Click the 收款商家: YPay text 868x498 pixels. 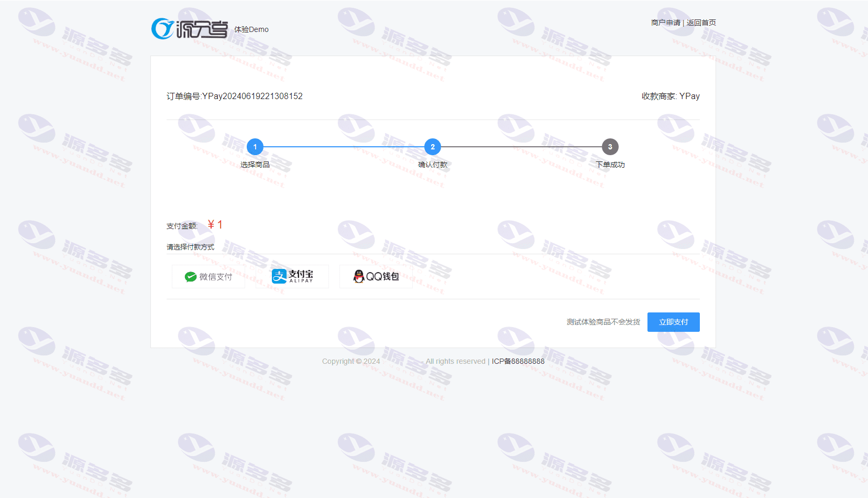coord(671,96)
